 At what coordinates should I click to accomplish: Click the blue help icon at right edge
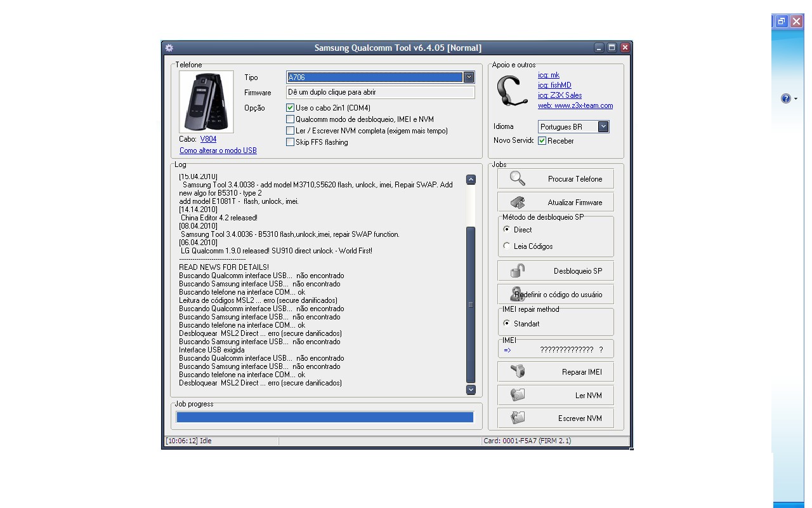[786, 98]
